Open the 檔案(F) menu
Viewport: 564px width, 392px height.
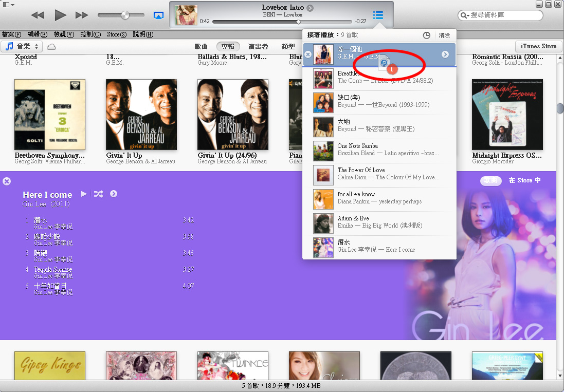[x=11, y=34]
